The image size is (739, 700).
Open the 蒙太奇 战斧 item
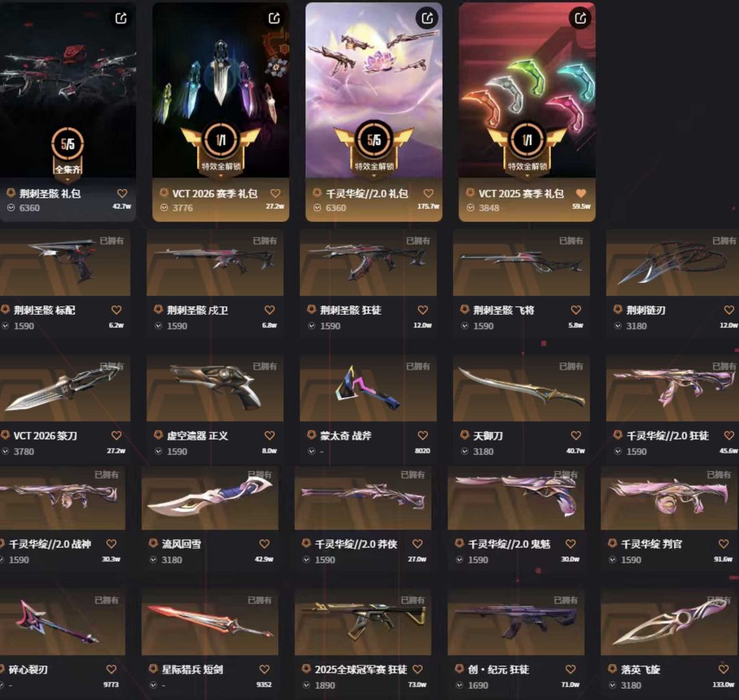click(x=368, y=389)
